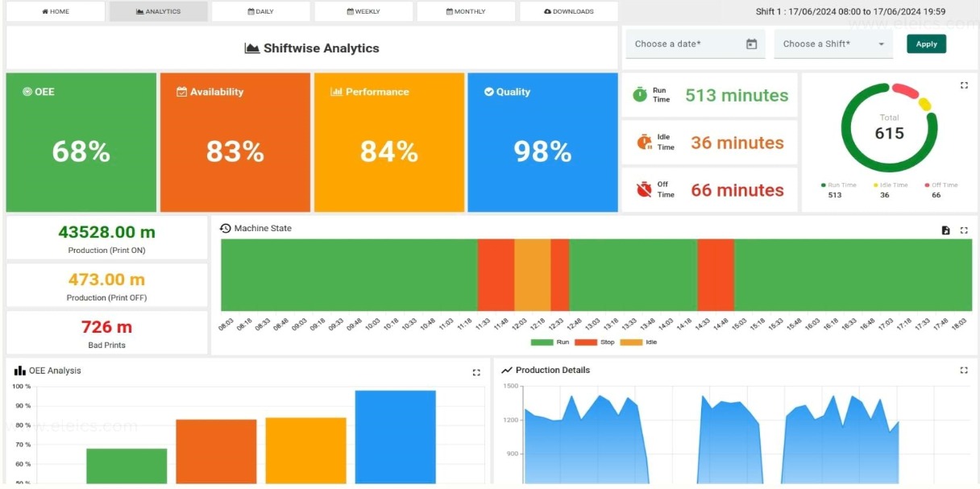Click the green OEE 68% tile
Viewport: 980px width, 489px height.
tap(81, 143)
